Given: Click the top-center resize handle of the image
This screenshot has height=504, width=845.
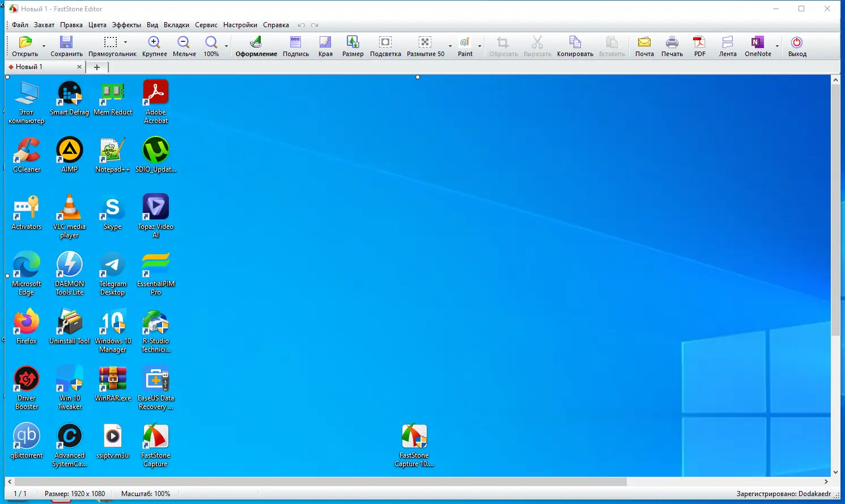Looking at the screenshot, I should (x=418, y=77).
